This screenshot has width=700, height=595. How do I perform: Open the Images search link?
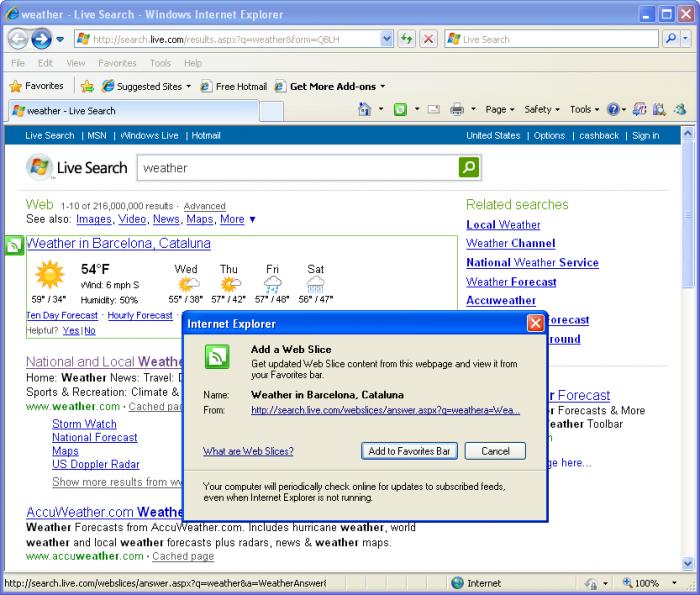point(94,219)
